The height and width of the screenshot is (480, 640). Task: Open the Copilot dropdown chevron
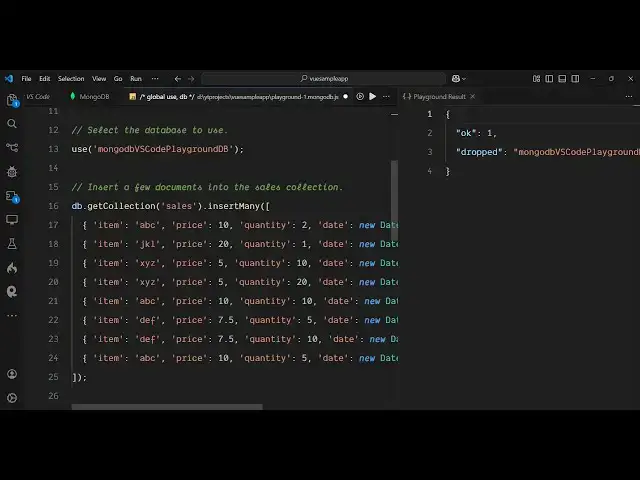[x=464, y=79]
